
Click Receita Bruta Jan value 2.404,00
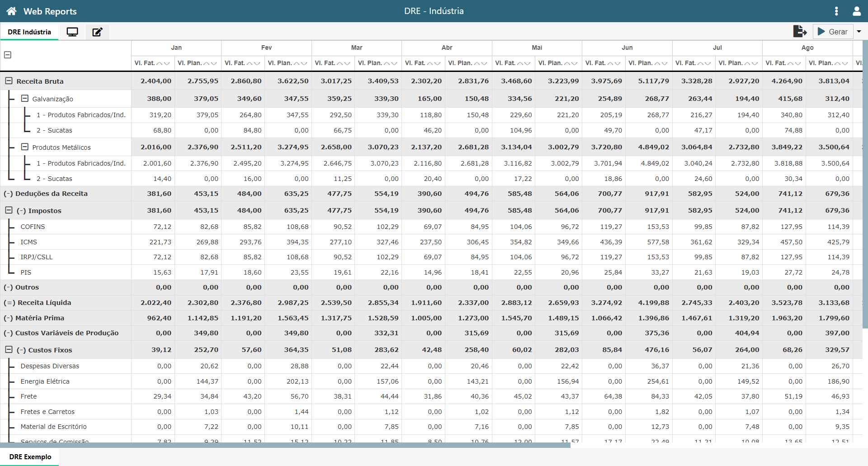[156, 81]
